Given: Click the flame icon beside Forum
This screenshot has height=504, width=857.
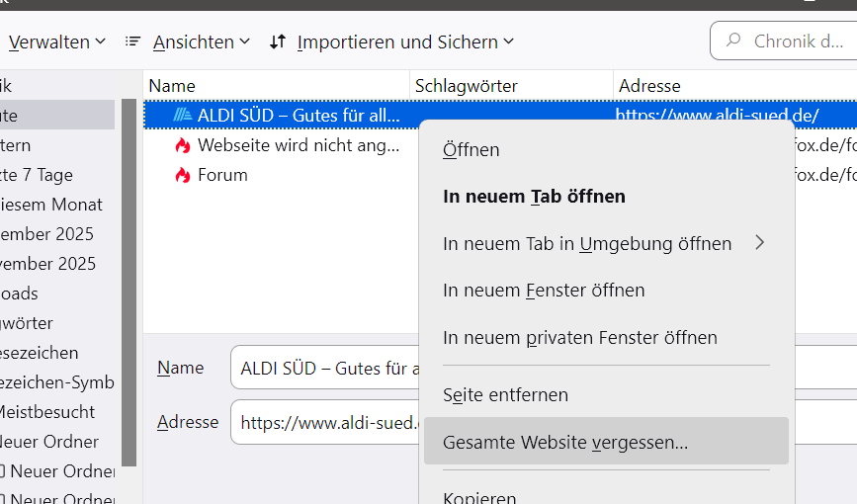Looking at the screenshot, I should pyautogui.click(x=182, y=176).
